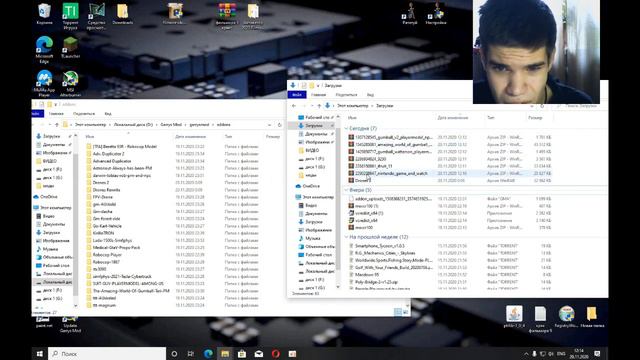Go back in the Загрузки window
The image size is (640, 360).
(294, 106)
